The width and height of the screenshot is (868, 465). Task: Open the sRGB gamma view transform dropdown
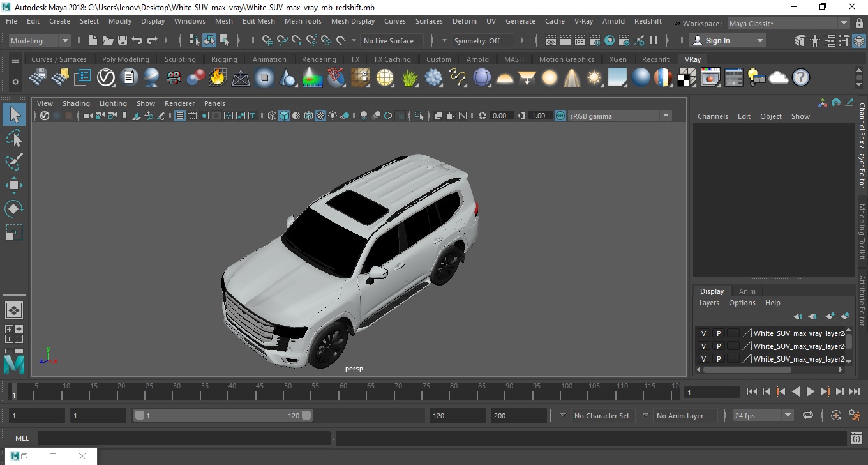pos(620,116)
